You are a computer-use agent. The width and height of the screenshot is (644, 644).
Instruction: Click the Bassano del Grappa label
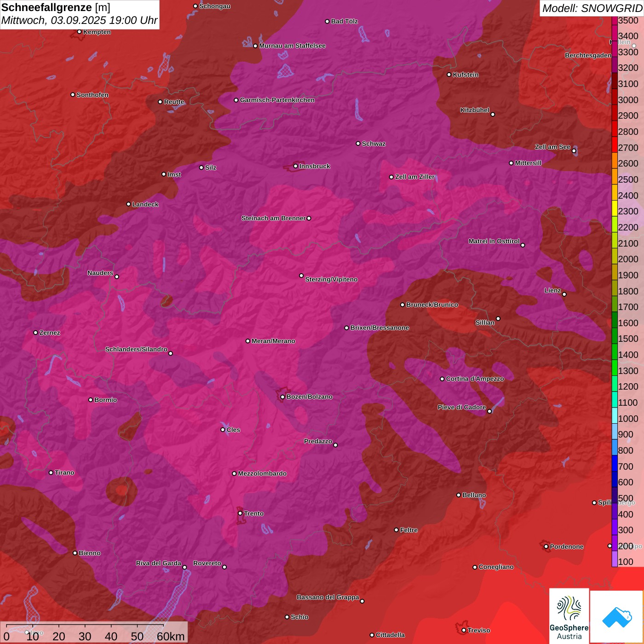(x=328, y=597)
